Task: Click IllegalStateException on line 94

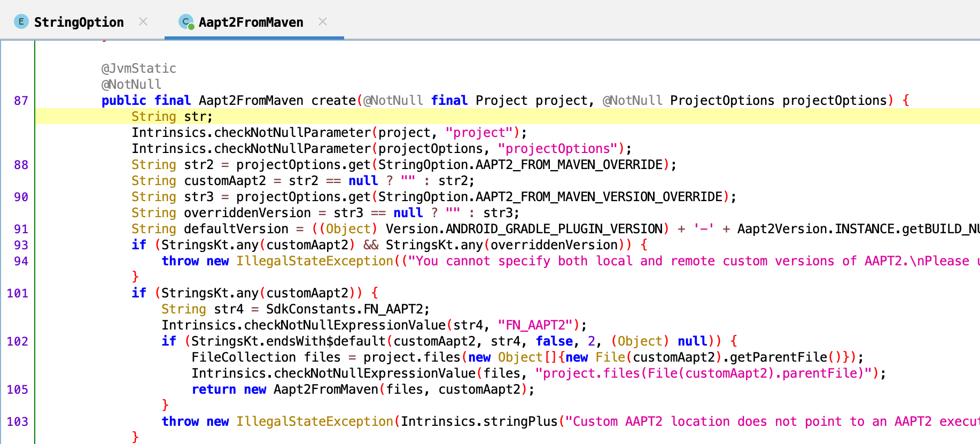Action: (315, 261)
